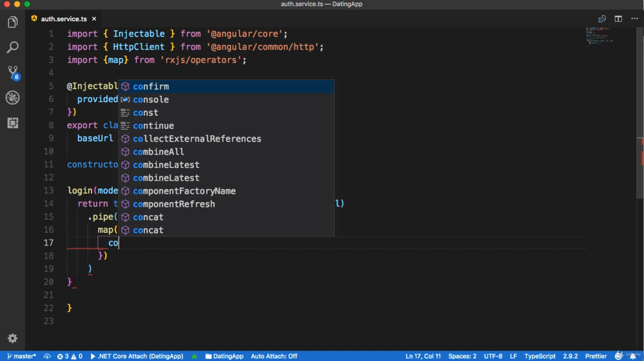Select 'console' from the autocomplete list
This screenshot has height=361, width=644.
click(151, 100)
